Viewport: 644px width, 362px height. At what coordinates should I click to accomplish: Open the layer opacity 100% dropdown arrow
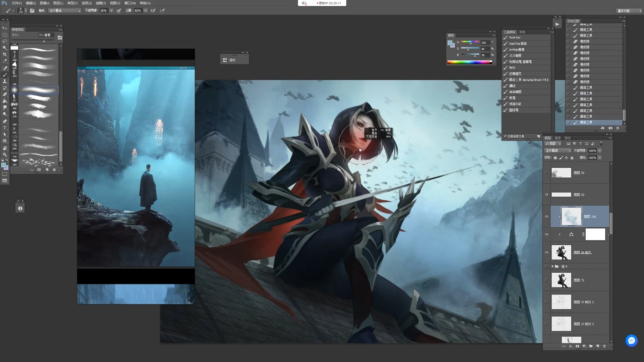(600, 151)
